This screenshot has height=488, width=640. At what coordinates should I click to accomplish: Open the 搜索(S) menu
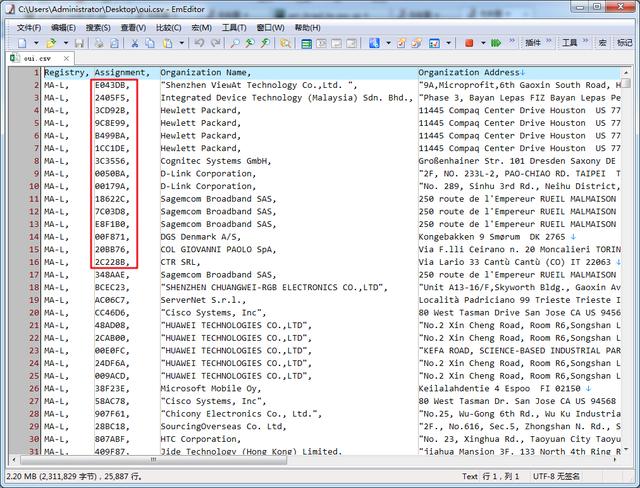click(98, 28)
